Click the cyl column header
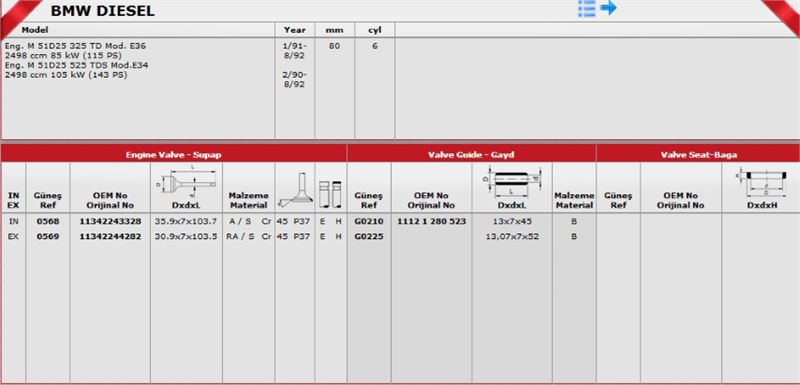Screen dimensions: 800x385 374,30
